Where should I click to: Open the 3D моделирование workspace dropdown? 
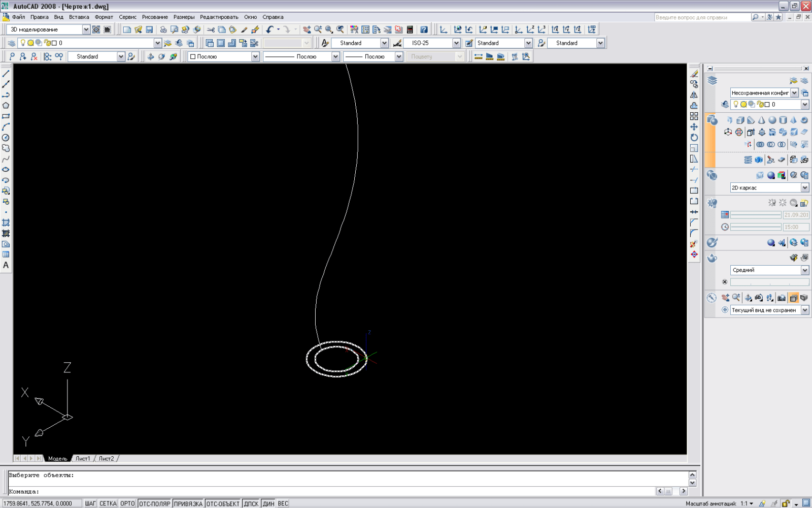86,29
